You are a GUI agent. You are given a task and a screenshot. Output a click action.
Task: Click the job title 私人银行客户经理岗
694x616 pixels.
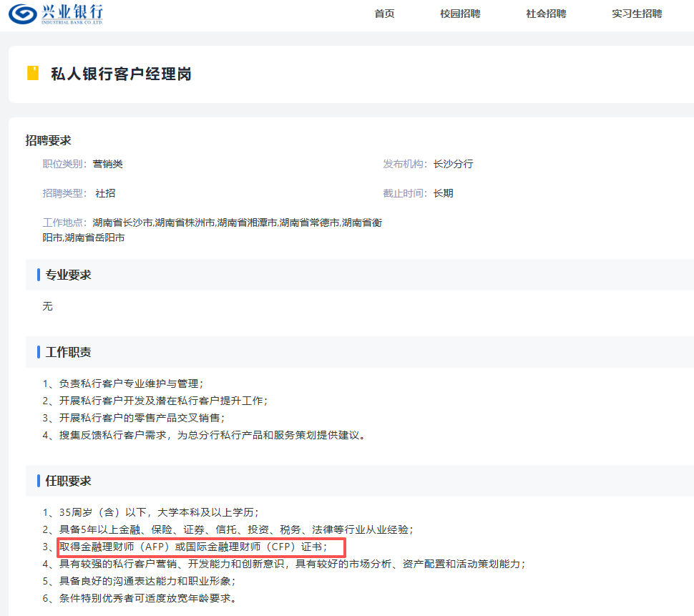tap(121, 74)
